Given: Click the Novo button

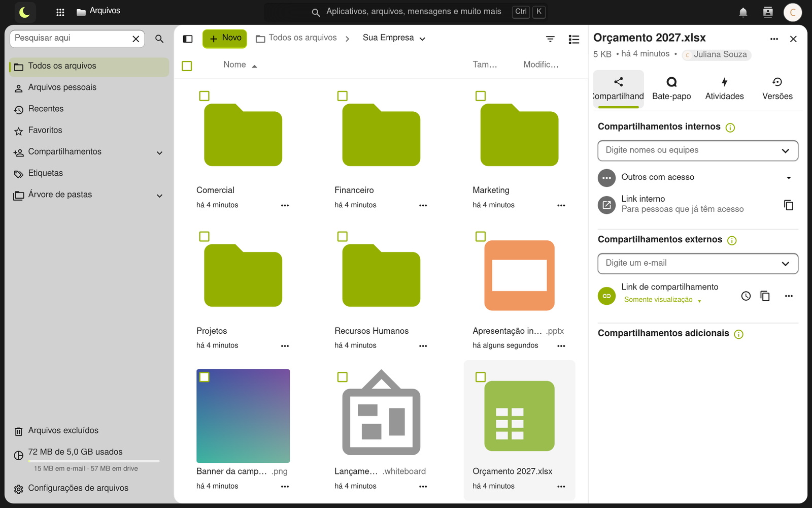Looking at the screenshot, I should tap(225, 38).
